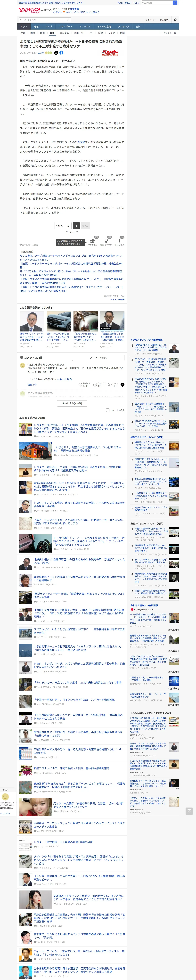196x980 pixels.
Task: Share the article on Facebook
Action: (61, 53)
